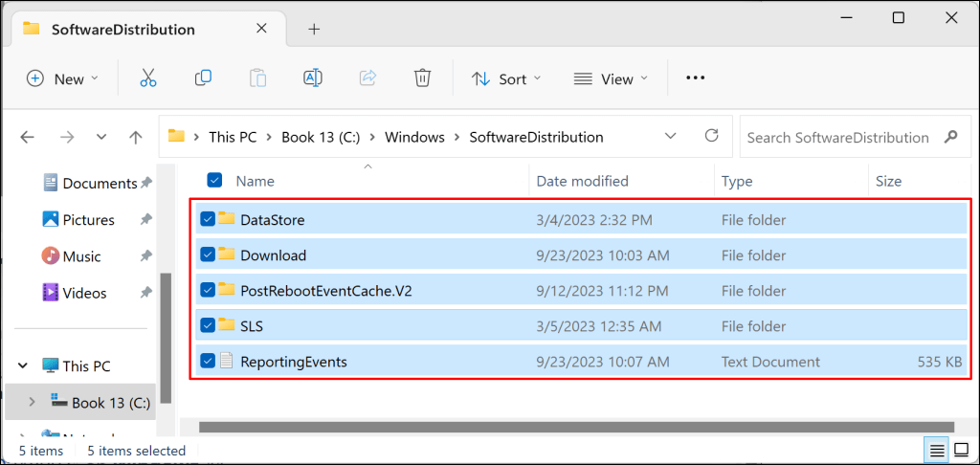Click the Refresh icon in address bar
Viewport: 980px width, 465px height.
[x=711, y=137]
